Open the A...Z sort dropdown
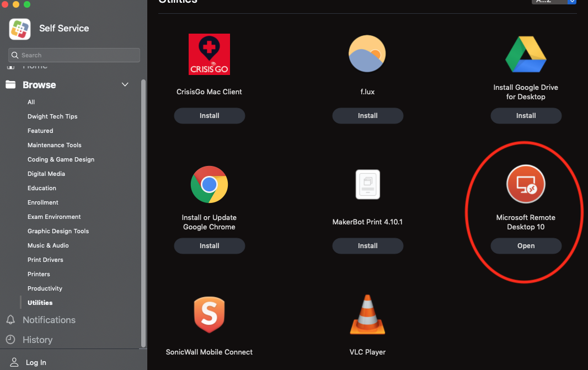588x370 pixels. click(554, 2)
